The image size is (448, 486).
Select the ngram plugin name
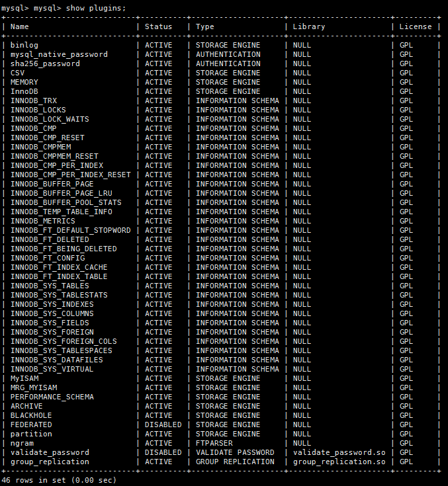tap(22, 443)
